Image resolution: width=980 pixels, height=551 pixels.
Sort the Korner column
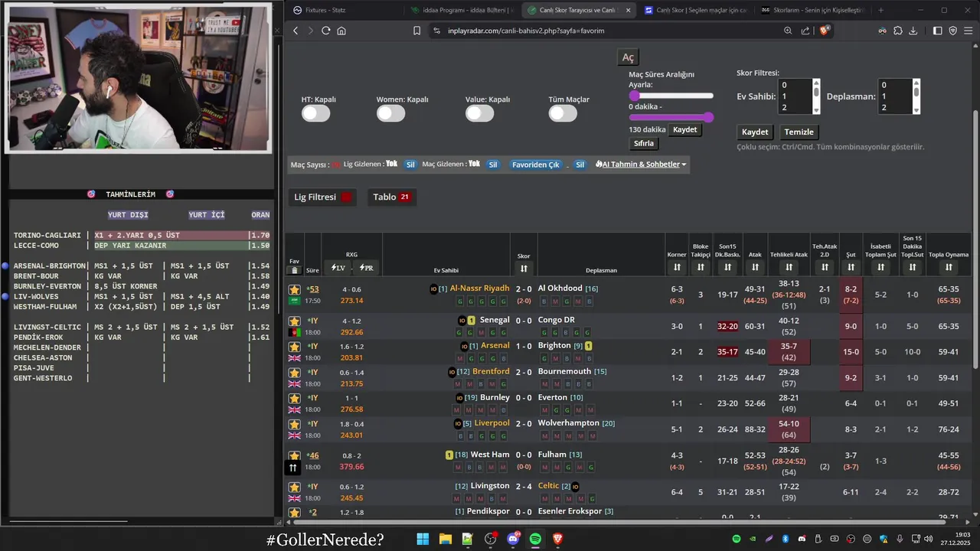pos(677,267)
